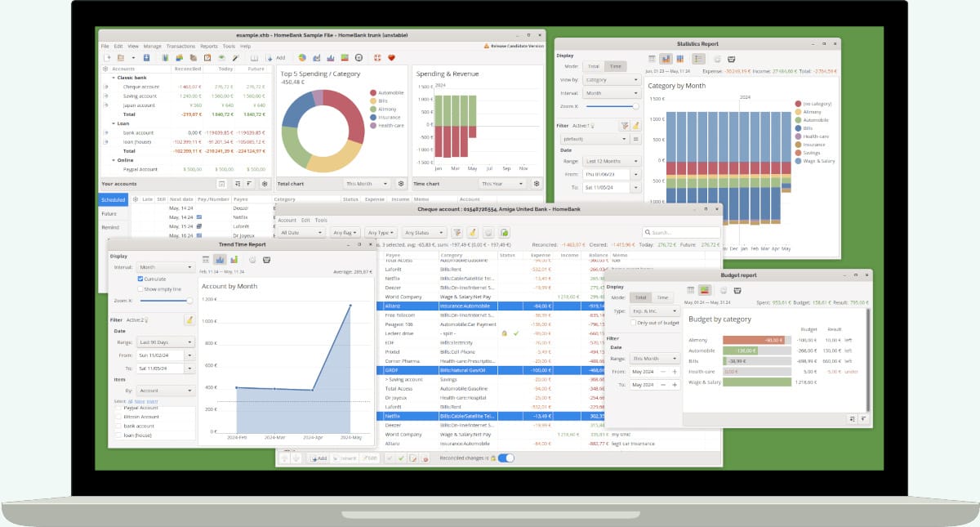Click the filter edit icon in Cheque account toolbar
980x527 pixels.
(x=458, y=233)
